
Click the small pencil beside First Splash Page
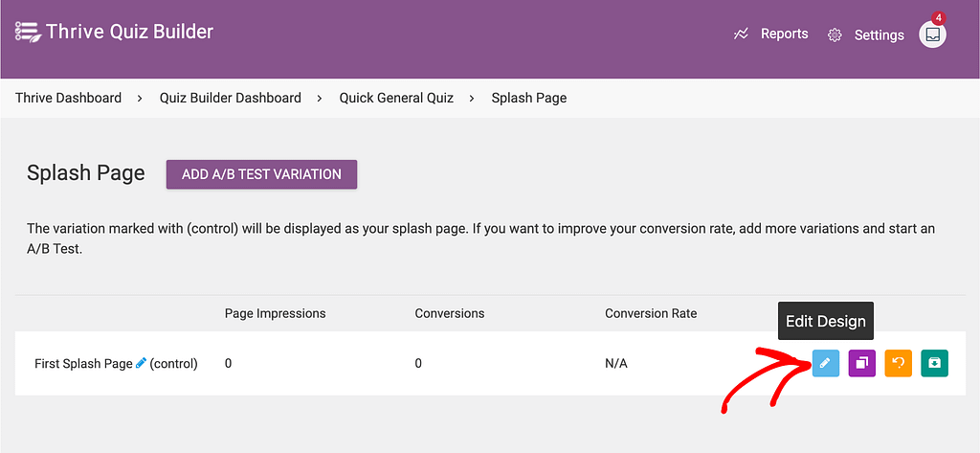pos(141,363)
